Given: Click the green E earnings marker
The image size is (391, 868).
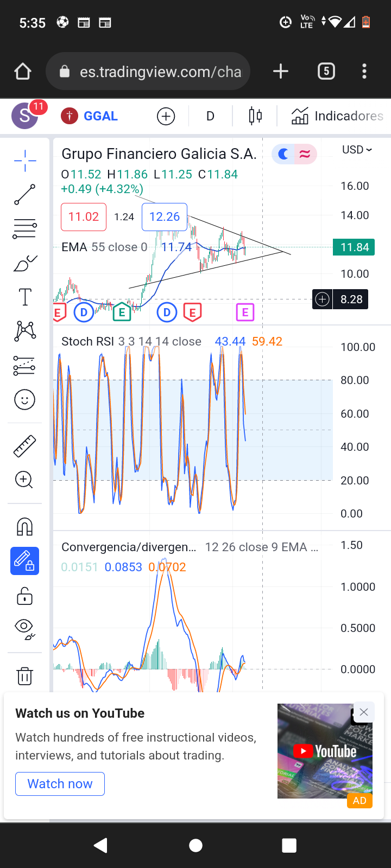Looking at the screenshot, I should click(122, 312).
